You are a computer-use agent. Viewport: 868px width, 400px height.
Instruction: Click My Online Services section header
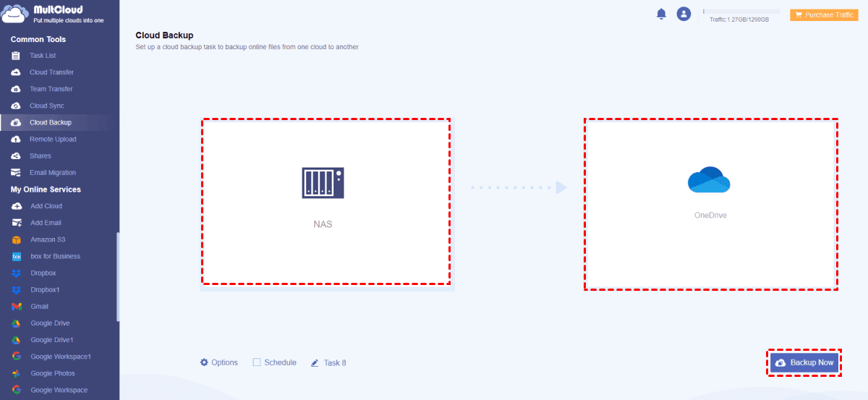46,190
